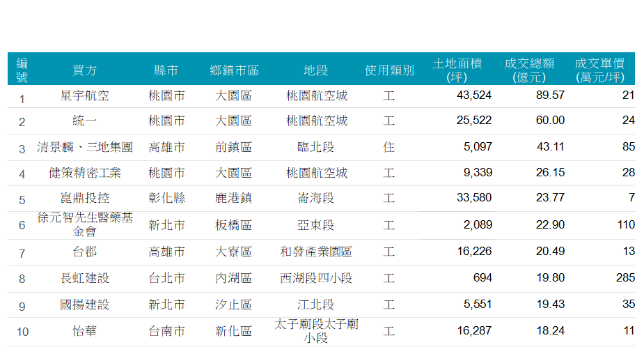
Task: Click the 鄉鎮市區 column header
Action: [234, 70]
